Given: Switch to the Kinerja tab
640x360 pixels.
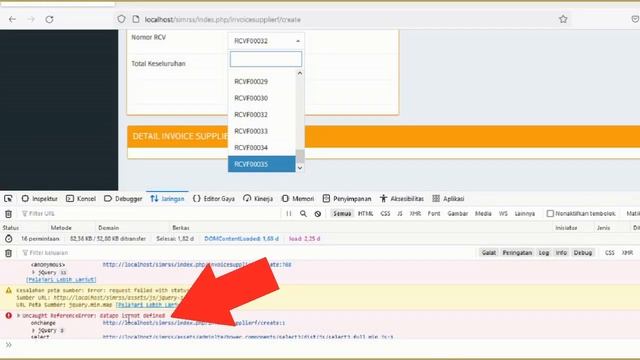Looking at the screenshot, I should point(258,199).
